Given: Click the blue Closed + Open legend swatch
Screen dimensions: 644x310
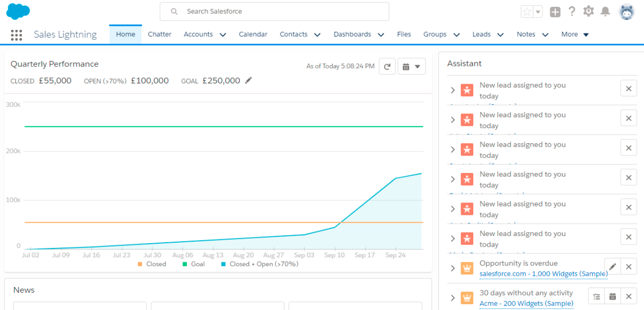Looking at the screenshot, I should click(x=223, y=264).
